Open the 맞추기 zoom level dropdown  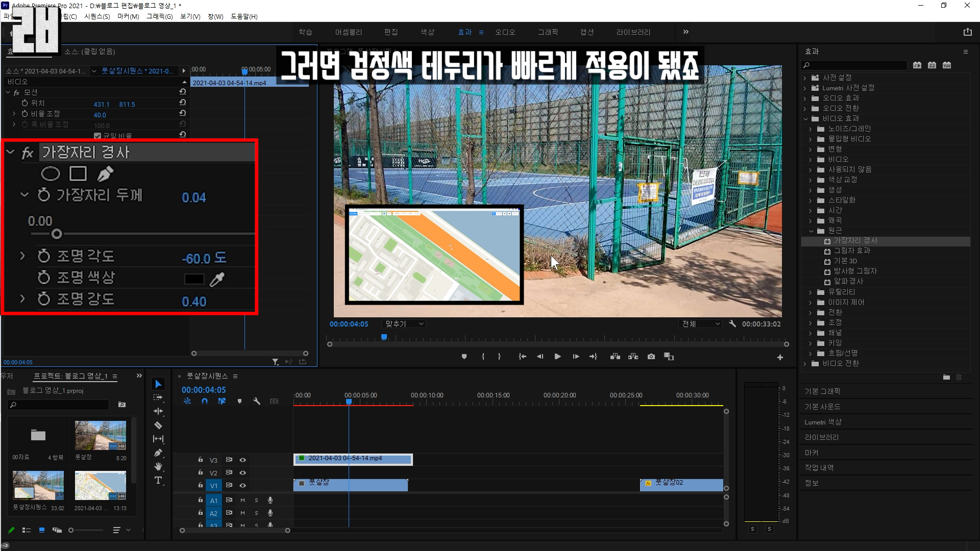click(x=404, y=324)
